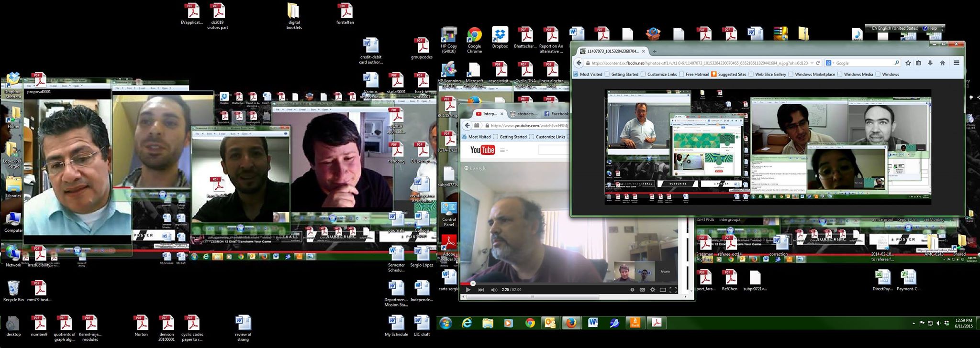Click the YouTube logo
This screenshot has height=348, width=980.
(x=482, y=150)
